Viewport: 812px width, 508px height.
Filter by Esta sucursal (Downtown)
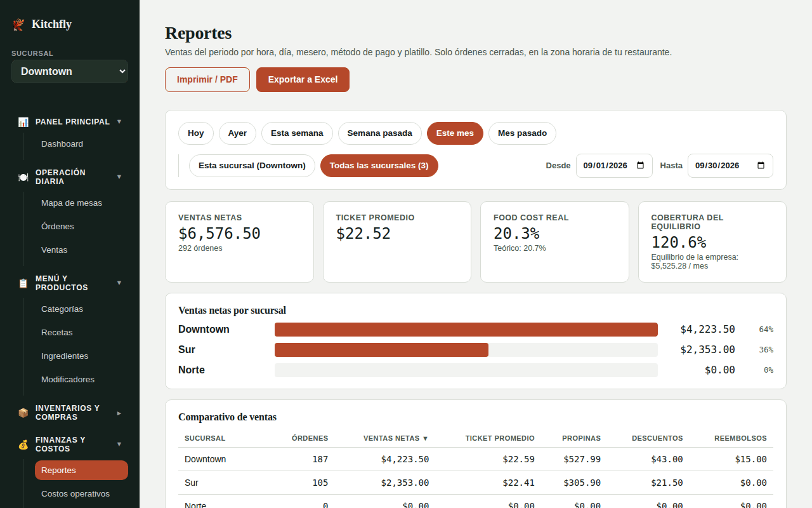[x=252, y=166]
